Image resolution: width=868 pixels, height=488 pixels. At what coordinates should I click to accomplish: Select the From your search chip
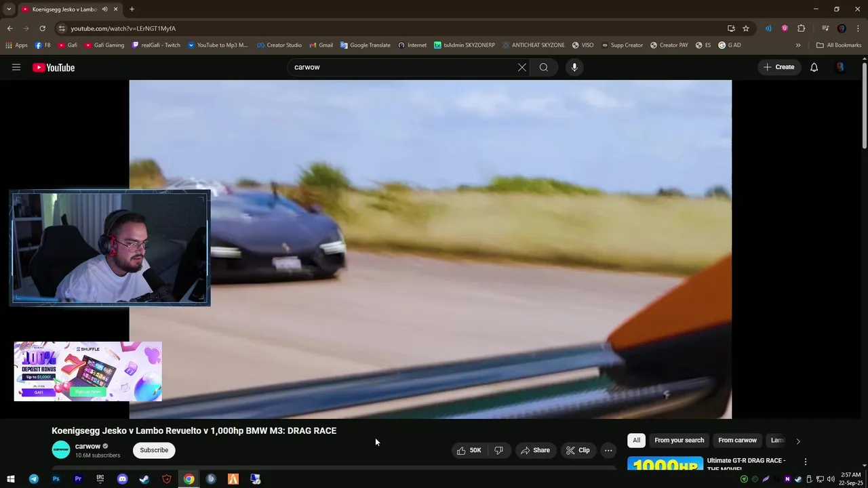679,441
